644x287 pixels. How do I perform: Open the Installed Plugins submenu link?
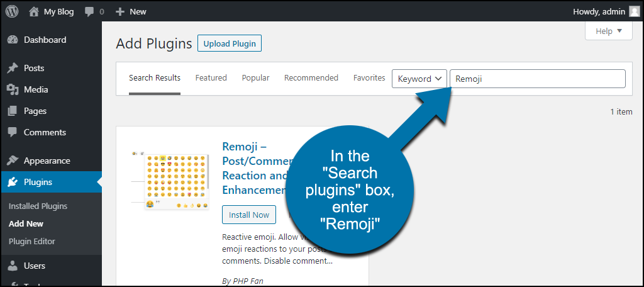pos(38,206)
